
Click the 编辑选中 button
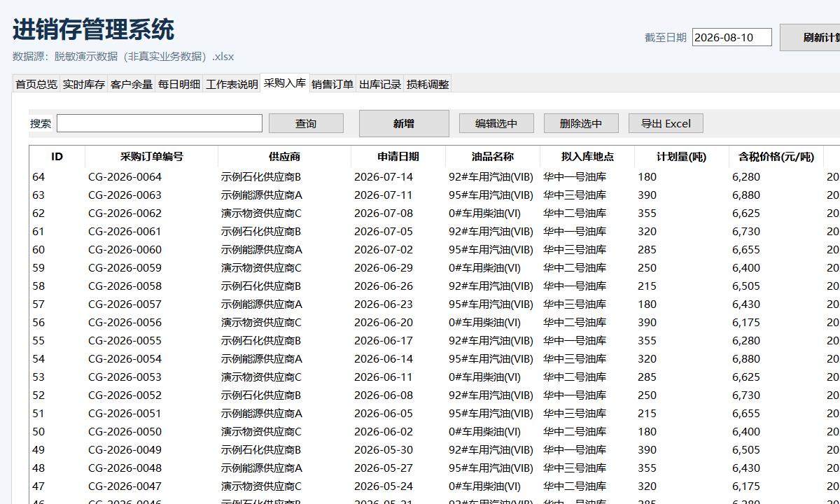click(496, 123)
